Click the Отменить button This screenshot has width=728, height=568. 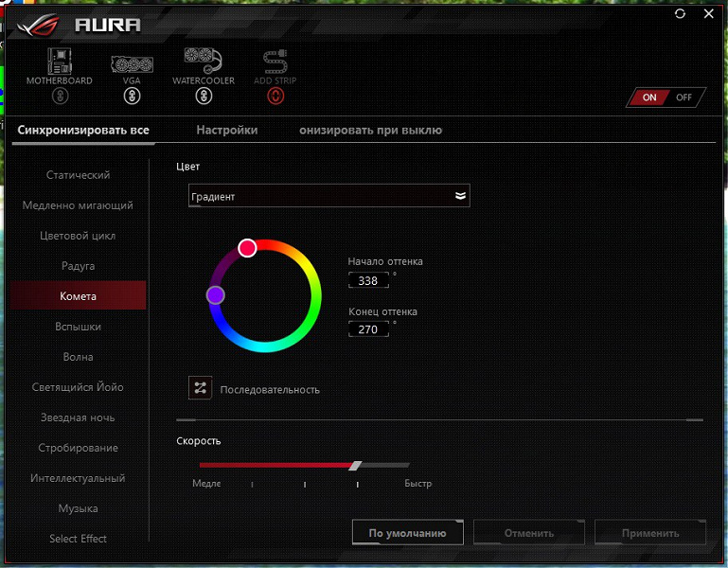(x=529, y=533)
